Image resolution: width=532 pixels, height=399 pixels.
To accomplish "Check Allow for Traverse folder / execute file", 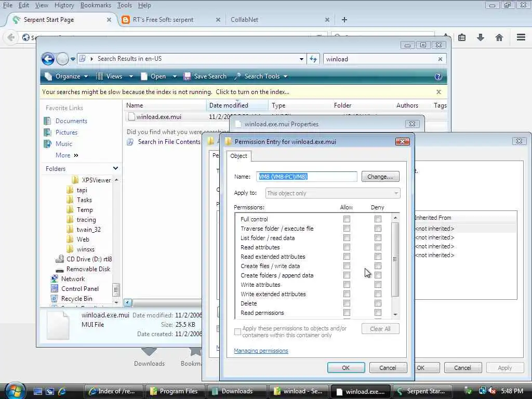I will (347, 229).
